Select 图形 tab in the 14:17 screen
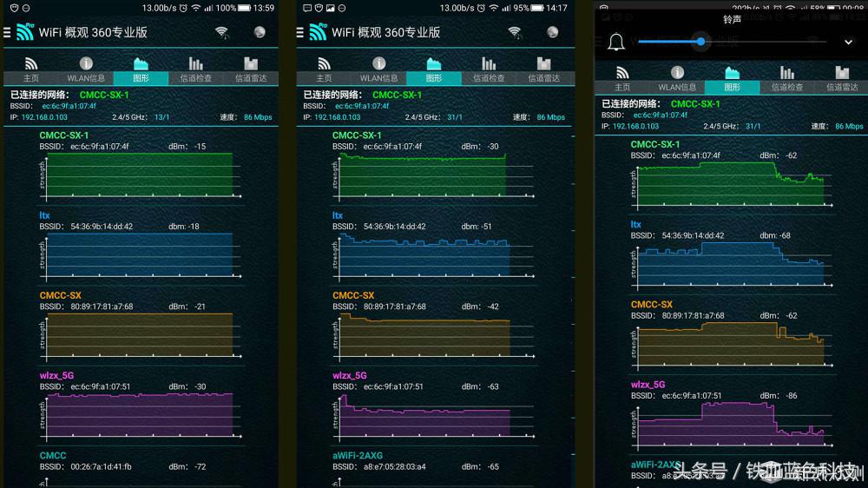The width and height of the screenshot is (868, 488). pos(433,69)
